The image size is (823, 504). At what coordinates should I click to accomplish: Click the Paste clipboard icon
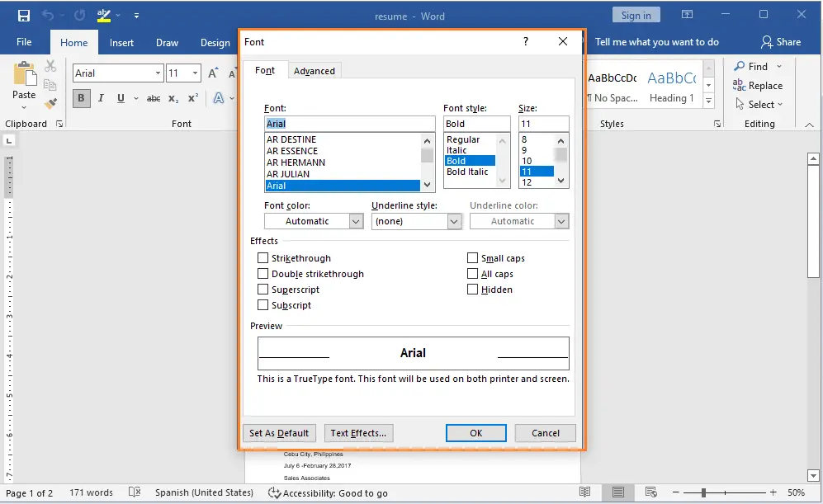pos(24,73)
